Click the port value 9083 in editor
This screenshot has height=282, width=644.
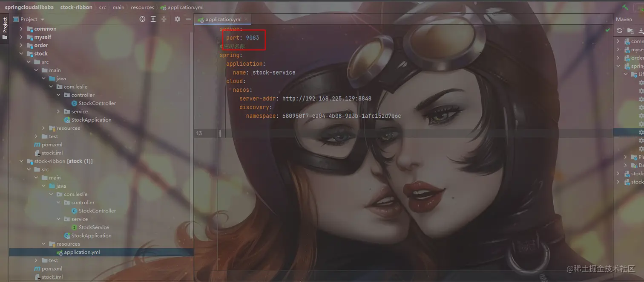pyautogui.click(x=252, y=38)
